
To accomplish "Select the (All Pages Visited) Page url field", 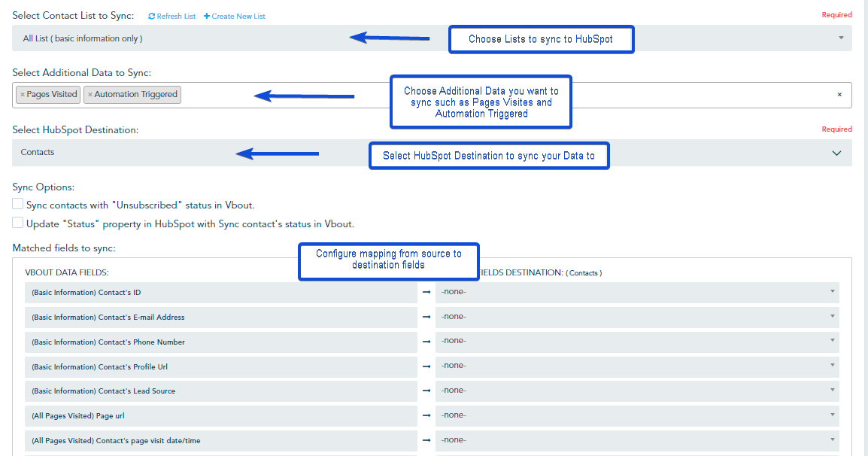I will coord(221,416).
